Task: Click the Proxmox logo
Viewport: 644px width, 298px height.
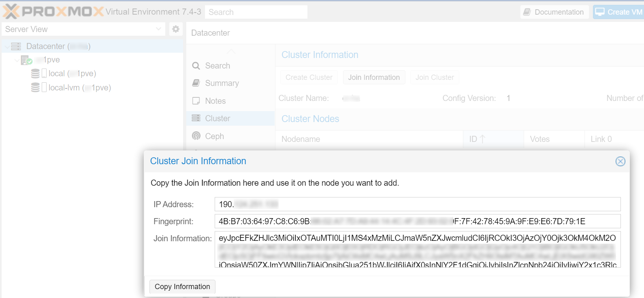Action: [53, 11]
